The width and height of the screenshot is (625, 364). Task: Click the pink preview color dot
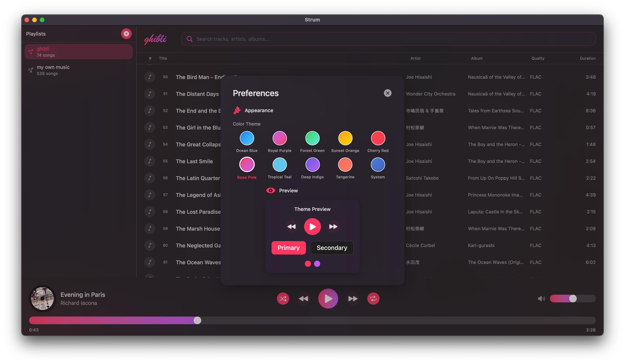click(308, 264)
